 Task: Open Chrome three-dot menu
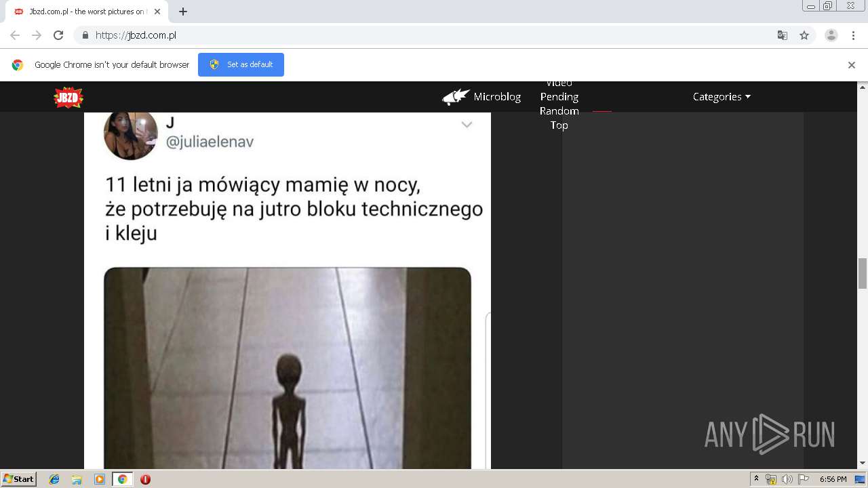pos(853,35)
